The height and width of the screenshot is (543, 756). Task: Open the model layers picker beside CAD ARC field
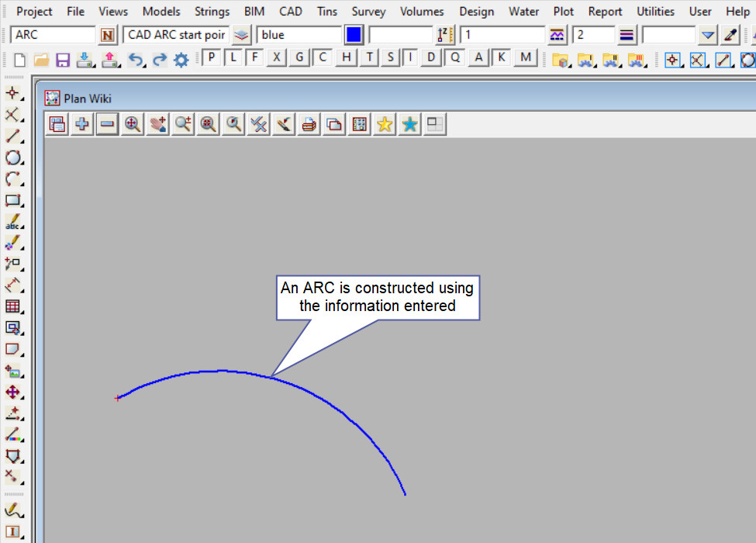242,35
